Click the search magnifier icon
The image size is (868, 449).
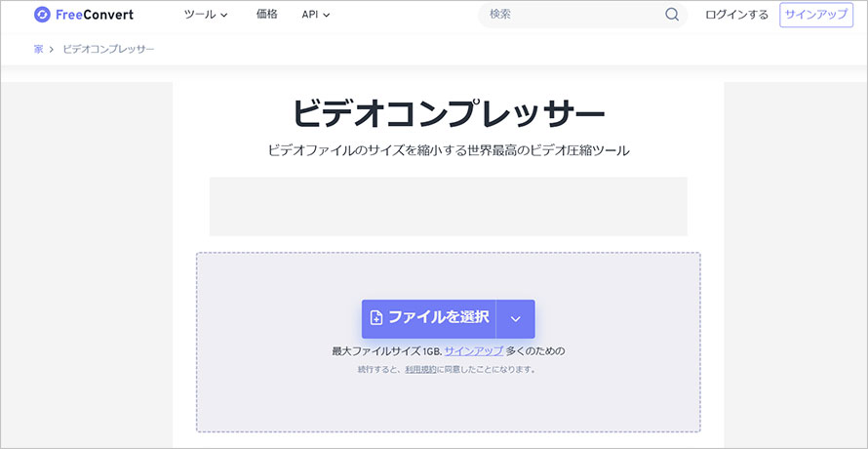pos(672,15)
